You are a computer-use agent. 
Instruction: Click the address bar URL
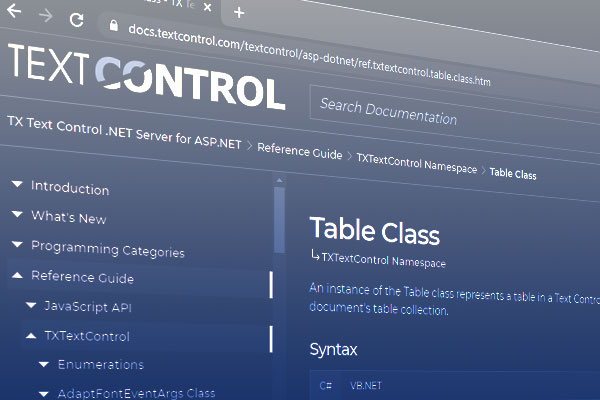[x=309, y=56]
